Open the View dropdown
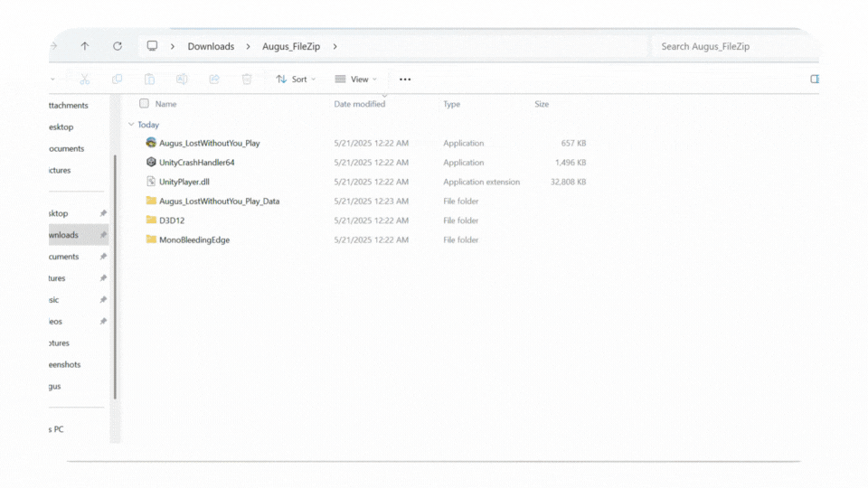 tap(356, 80)
